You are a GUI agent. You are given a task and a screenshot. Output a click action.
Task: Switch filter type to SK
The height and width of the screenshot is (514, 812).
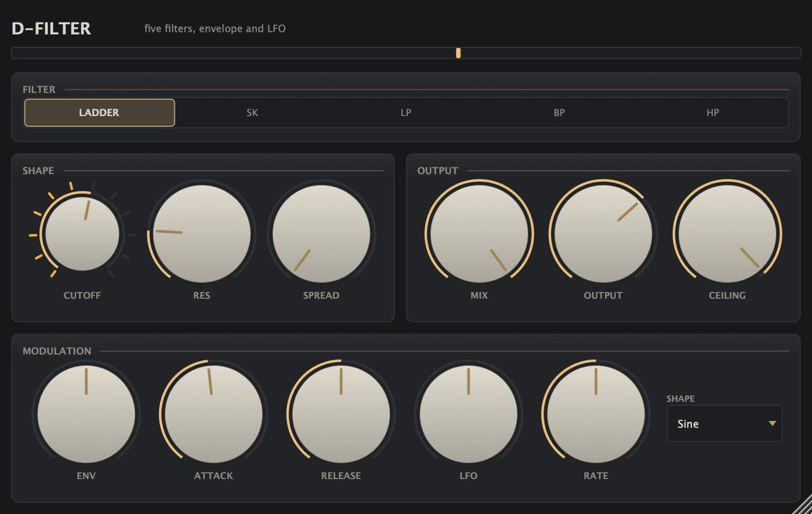(252, 113)
